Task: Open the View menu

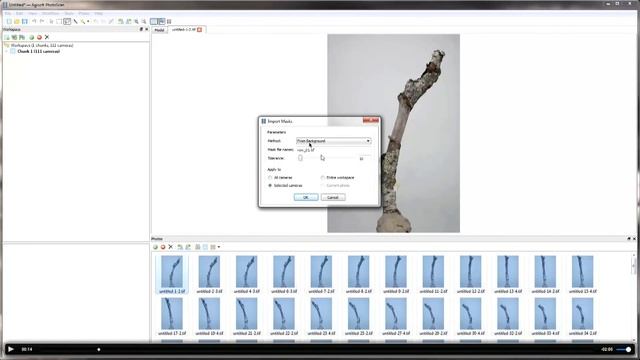Action: point(32,13)
